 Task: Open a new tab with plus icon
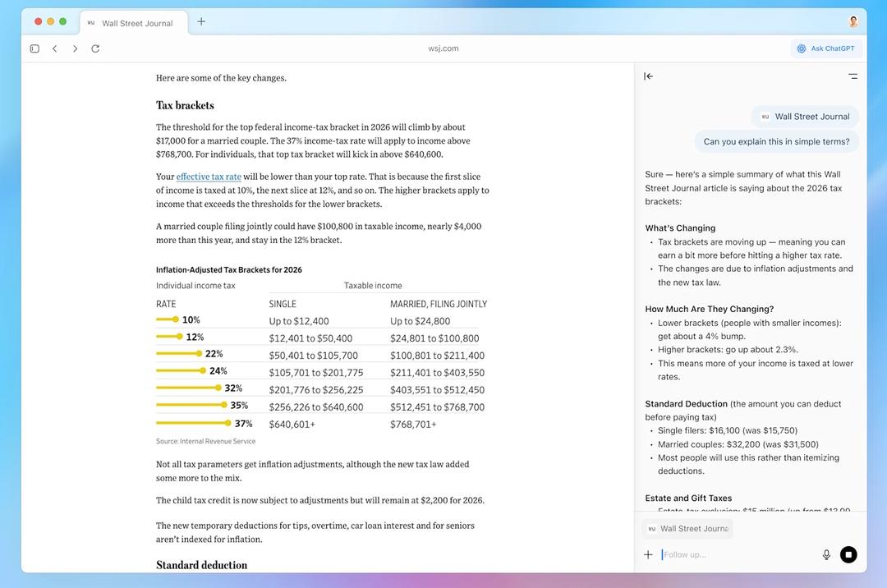click(x=201, y=22)
